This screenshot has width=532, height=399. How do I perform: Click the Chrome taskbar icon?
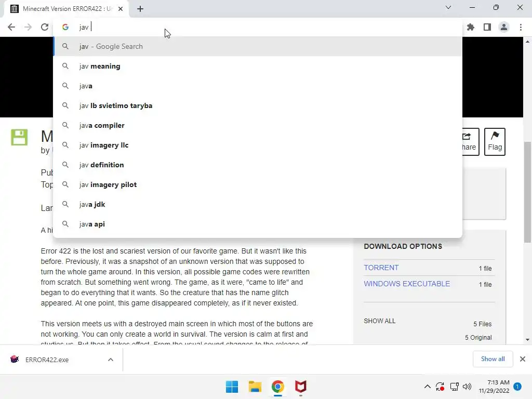(277, 387)
